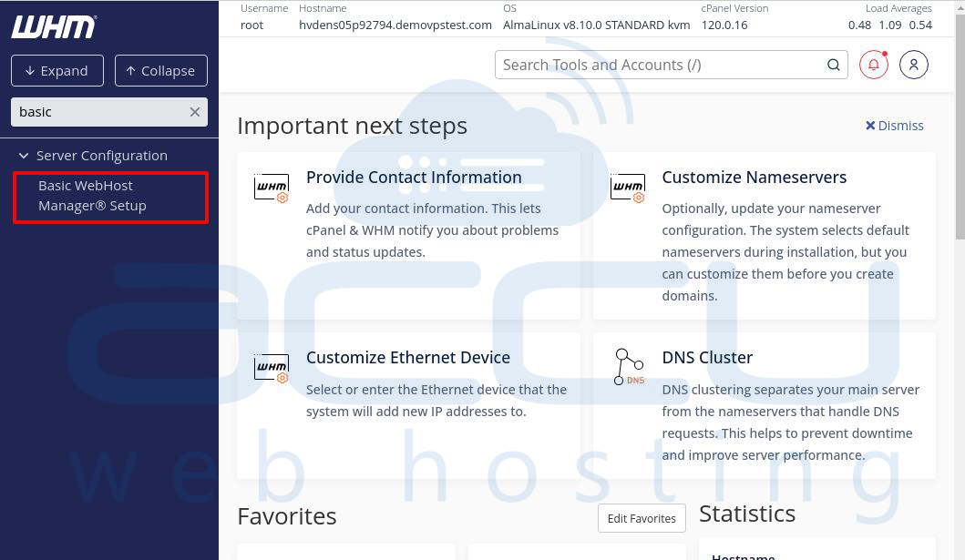The image size is (965, 560).
Task: Open the notifications bell icon
Action: [x=873, y=65]
